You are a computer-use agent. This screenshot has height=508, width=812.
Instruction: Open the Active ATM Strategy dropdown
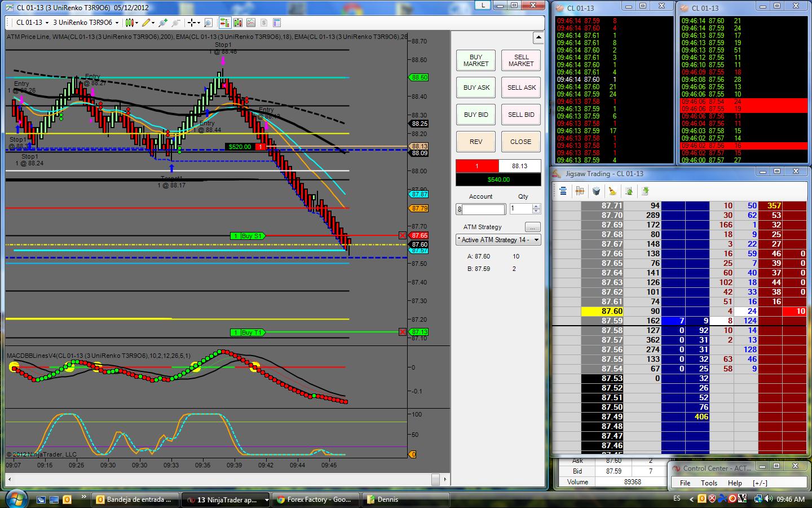498,240
